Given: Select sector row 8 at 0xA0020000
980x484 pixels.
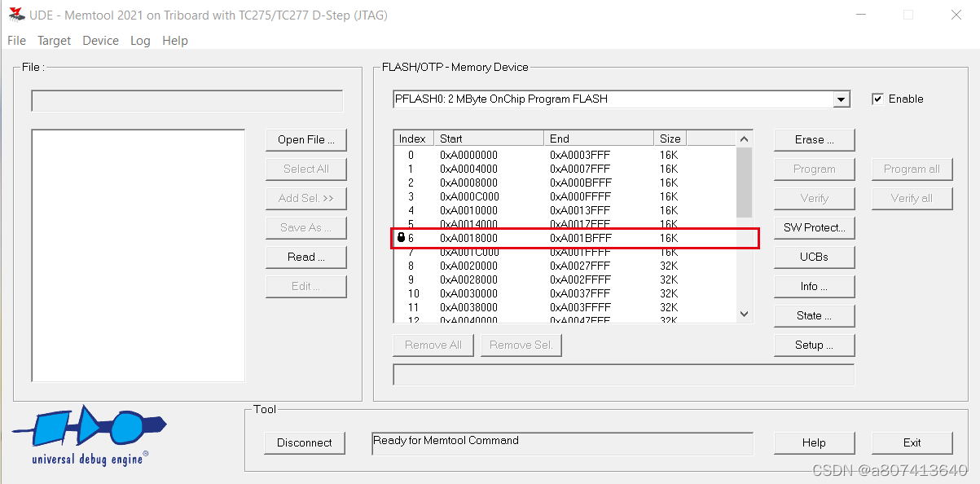Looking at the screenshot, I should [565, 266].
